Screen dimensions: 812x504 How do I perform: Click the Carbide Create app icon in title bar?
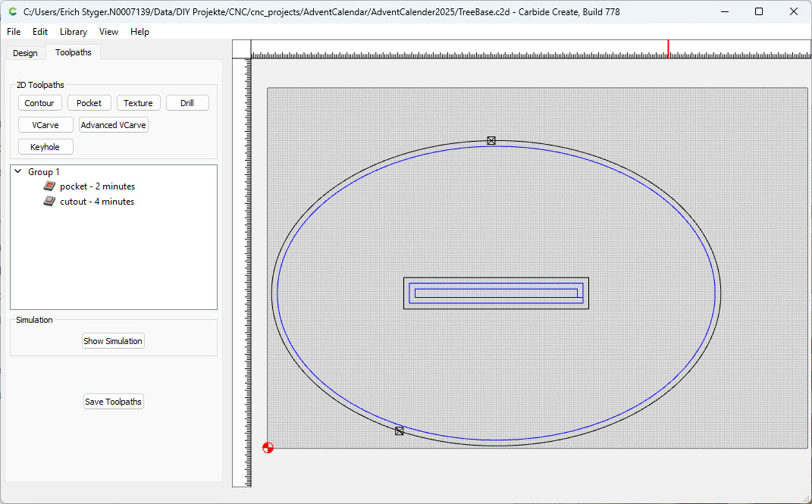12,11
